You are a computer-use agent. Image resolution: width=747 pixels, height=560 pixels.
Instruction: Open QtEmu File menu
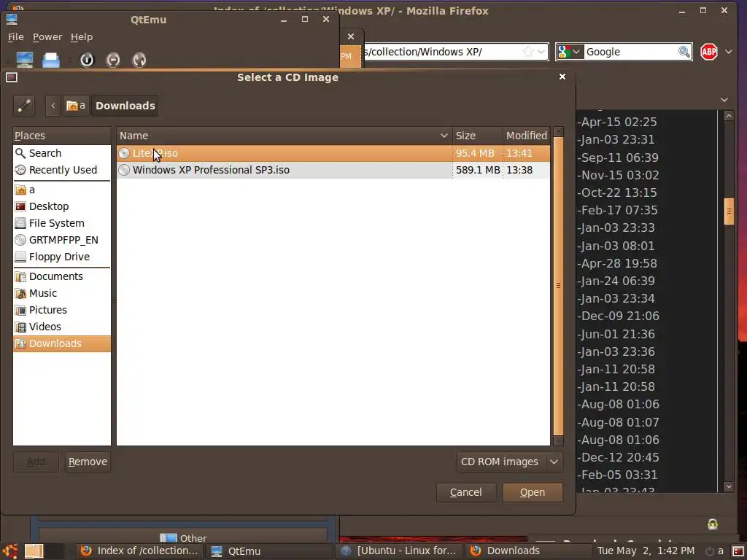point(16,37)
